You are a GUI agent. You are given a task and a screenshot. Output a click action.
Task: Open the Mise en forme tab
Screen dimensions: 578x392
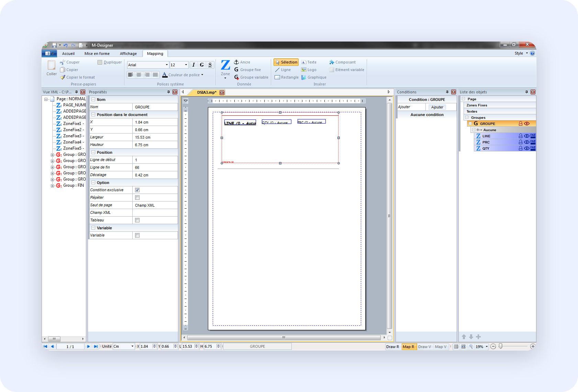[x=97, y=54]
